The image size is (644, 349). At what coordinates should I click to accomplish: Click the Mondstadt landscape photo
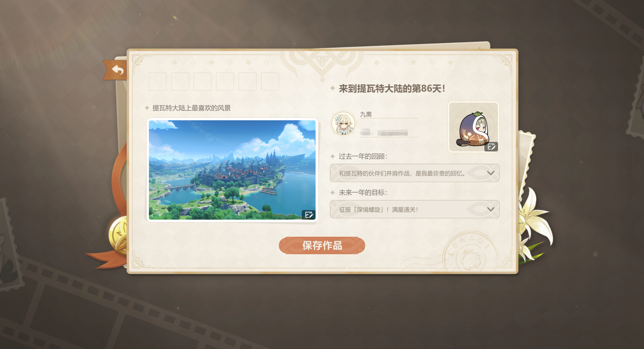232,170
